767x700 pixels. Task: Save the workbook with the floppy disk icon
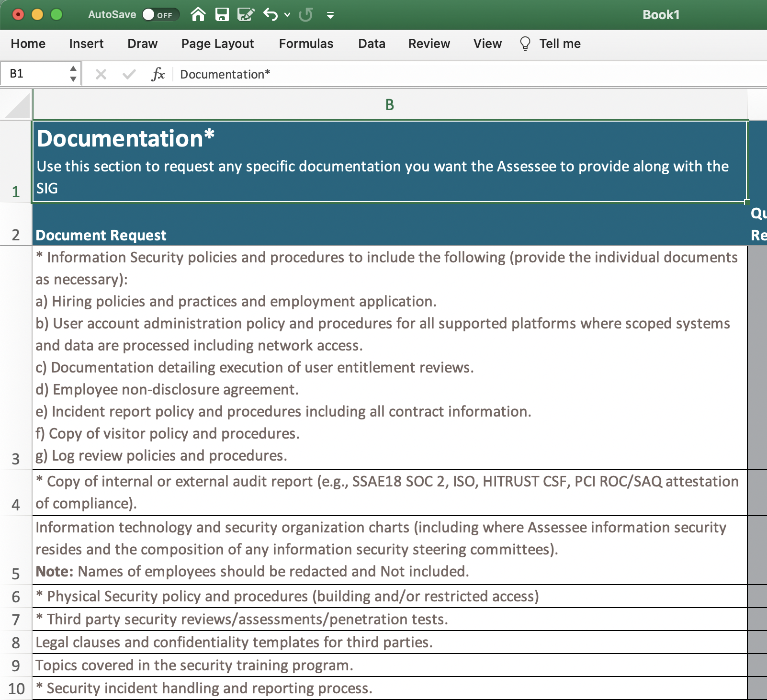tap(222, 14)
